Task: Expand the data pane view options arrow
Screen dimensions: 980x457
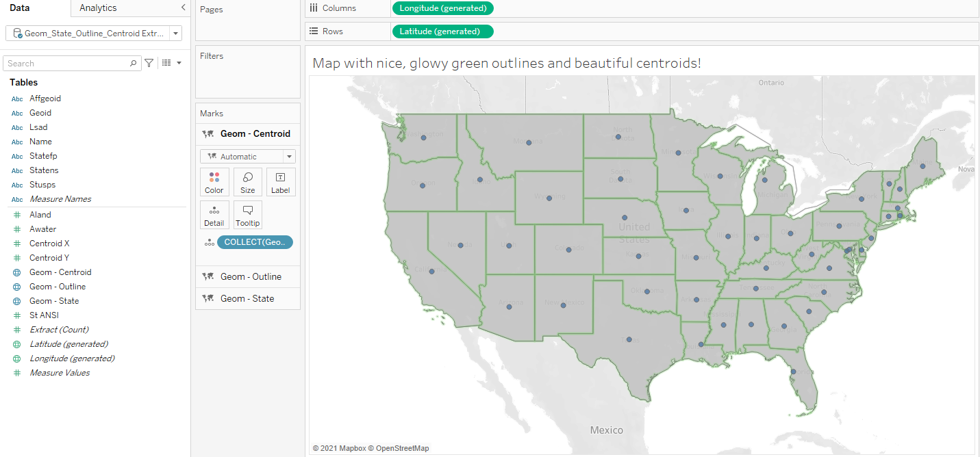Action: click(179, 63)
